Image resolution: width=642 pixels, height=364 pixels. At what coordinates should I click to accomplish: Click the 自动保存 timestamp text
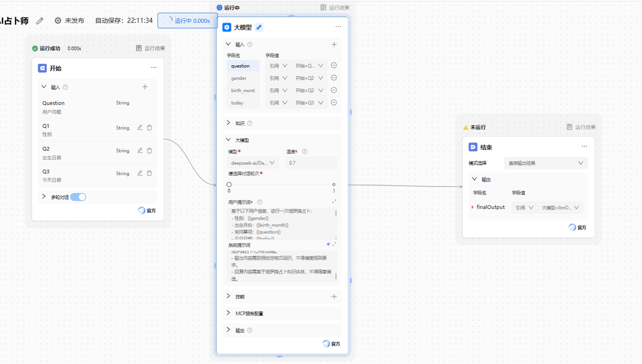tap(124, 21)
